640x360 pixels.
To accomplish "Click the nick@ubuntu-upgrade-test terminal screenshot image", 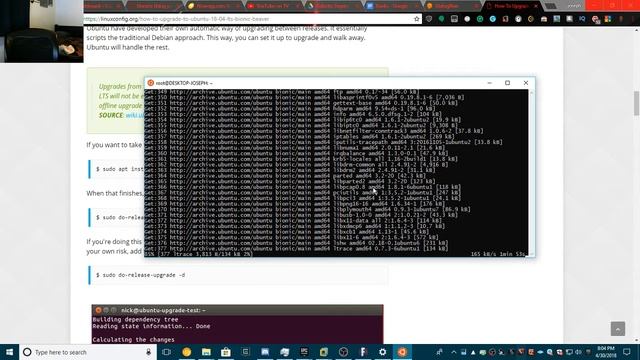I will coord(237,324).
